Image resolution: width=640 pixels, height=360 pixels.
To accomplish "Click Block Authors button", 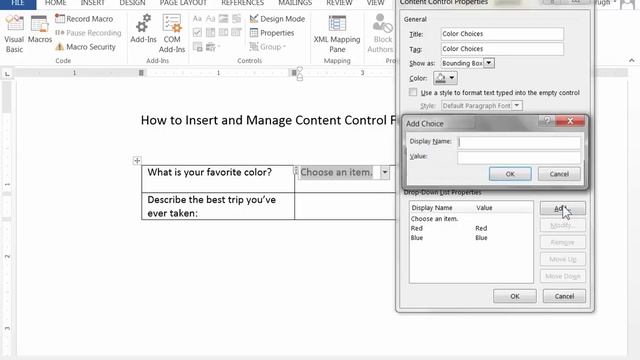I will click(x=381, y=34).
